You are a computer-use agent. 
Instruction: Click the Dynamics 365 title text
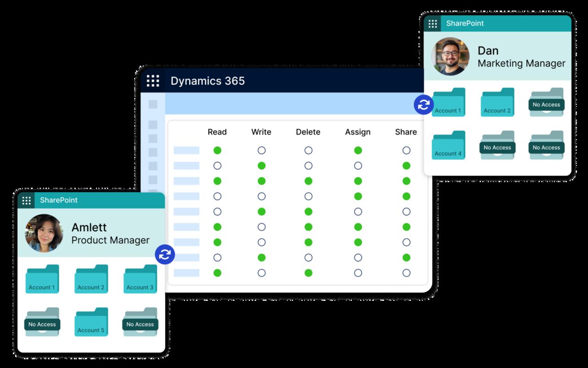tap(208, 81)
